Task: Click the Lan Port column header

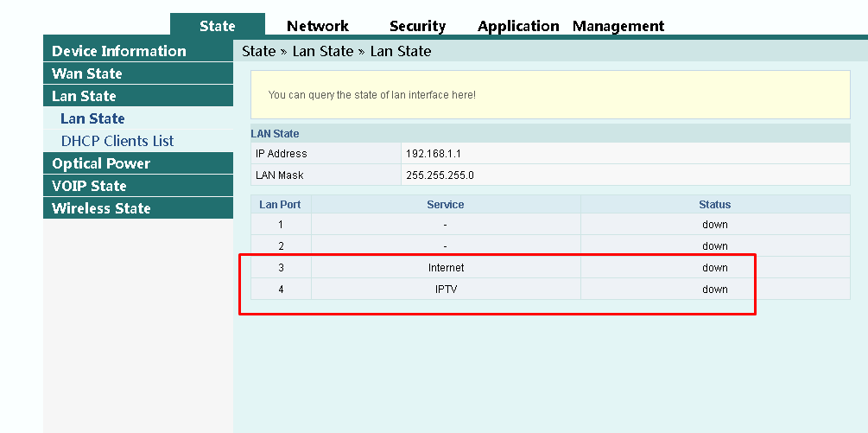Action: point(281,205)
